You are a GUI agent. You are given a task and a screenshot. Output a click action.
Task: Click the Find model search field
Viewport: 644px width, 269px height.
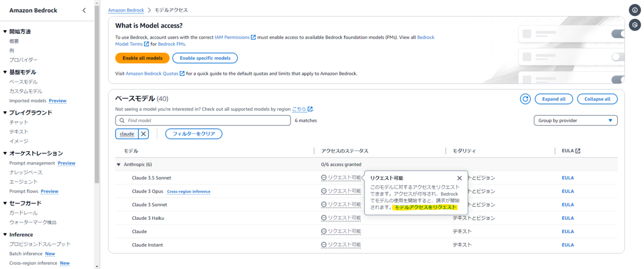(203, 121)
